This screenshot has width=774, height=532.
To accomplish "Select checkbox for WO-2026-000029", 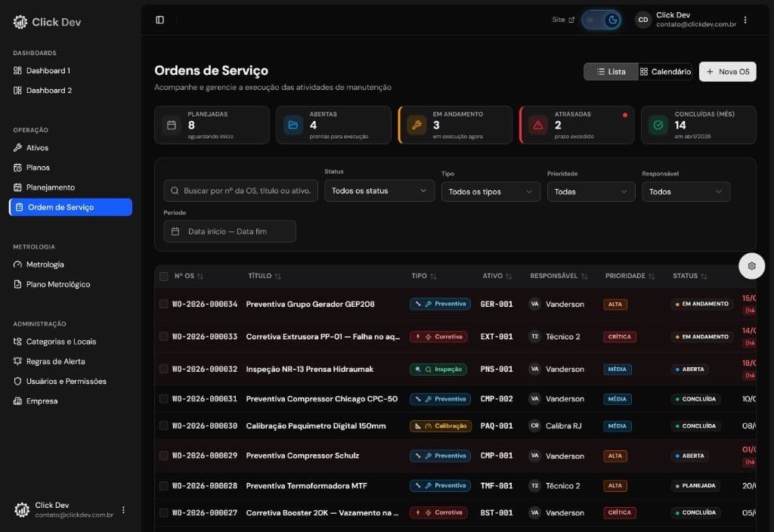I will pyautogui.click(x=163, y=456).
